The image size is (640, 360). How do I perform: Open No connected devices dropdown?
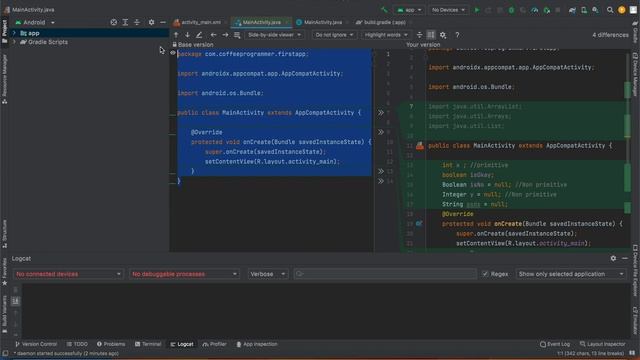68,274
